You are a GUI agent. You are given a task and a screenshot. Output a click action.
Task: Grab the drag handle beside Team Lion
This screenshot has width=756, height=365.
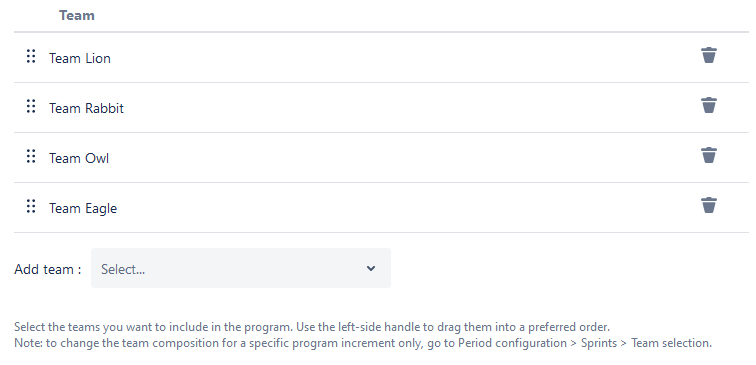click(31, 56)
